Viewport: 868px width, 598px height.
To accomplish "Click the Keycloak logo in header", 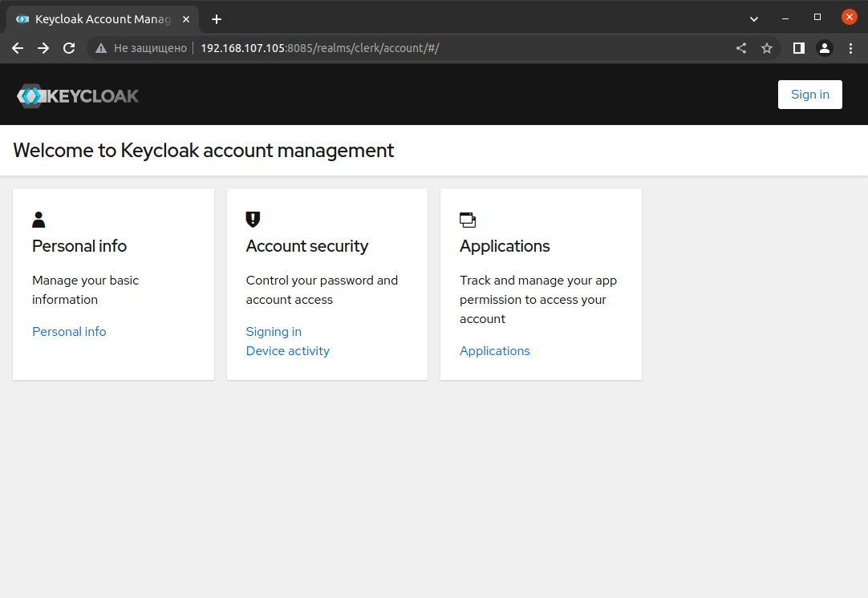I will [x=78, y=95].
